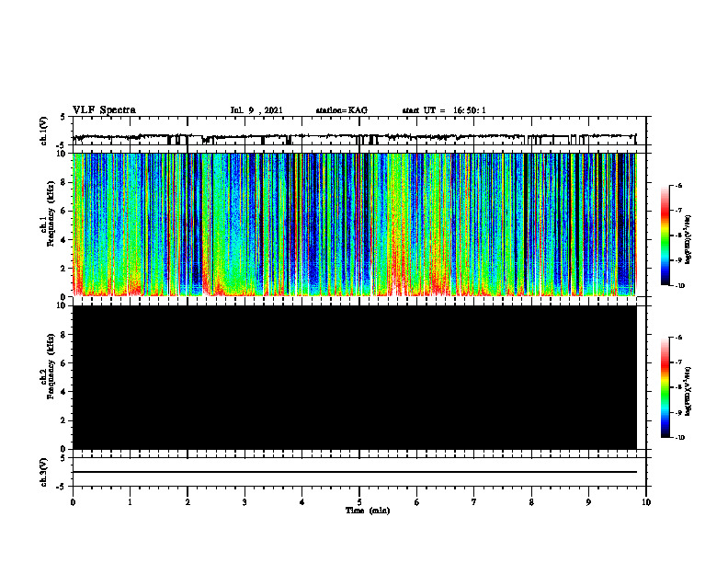
Task: Click the ch.1 color spectrogram panel
Action: [x=355, y=224]
